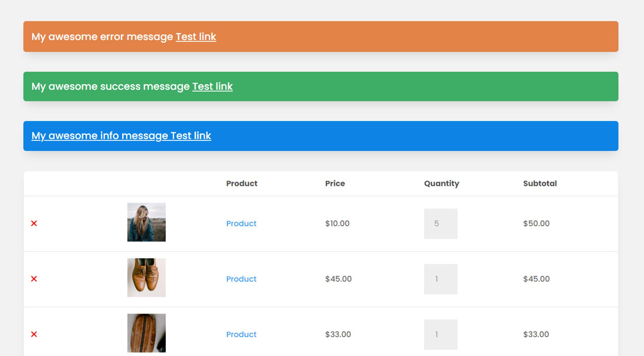Click the quantity input in the bottom row
The width and height of the screenshot is (644, 356).
tap(440, 334)
